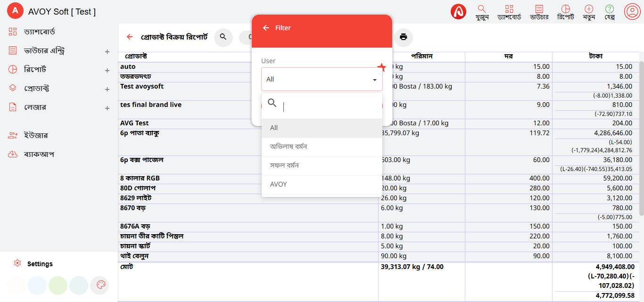This screenshot has width=644, height=302.
Task: Open the ভাউচার icon in top header
Action: point(539,12)
